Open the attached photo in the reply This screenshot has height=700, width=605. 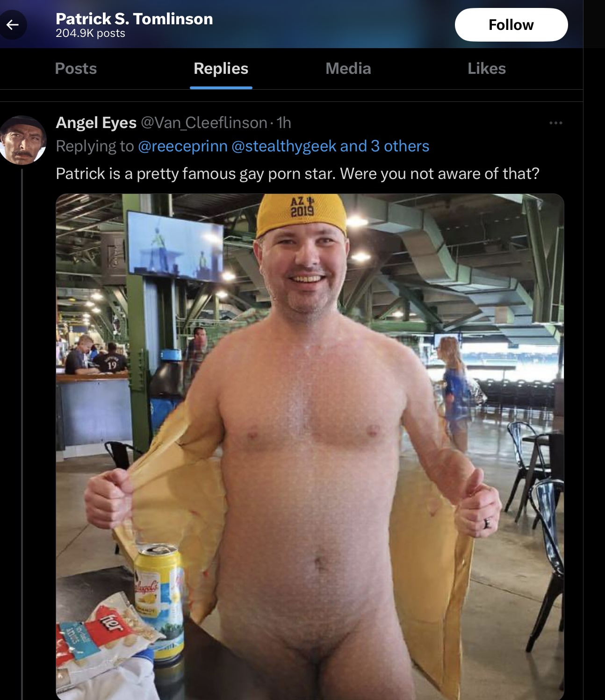pyautogui.click(x=310, y=447)
